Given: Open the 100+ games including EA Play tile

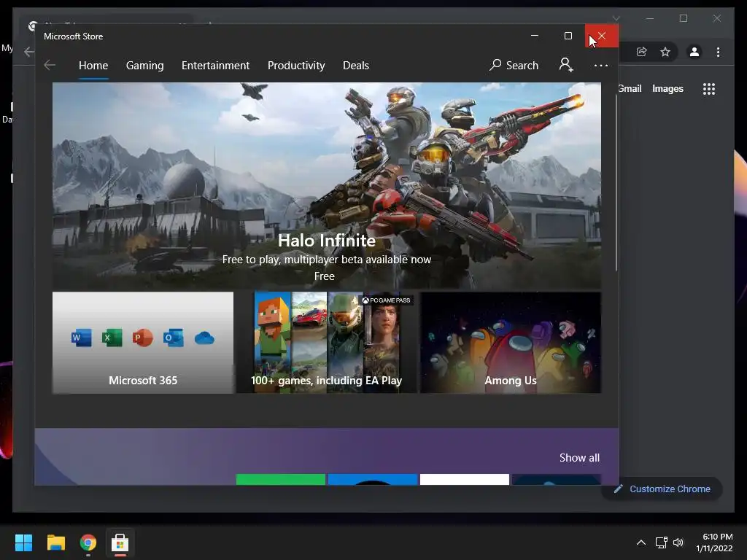Looking at the screenshot, I should click(x=327, y=343).
